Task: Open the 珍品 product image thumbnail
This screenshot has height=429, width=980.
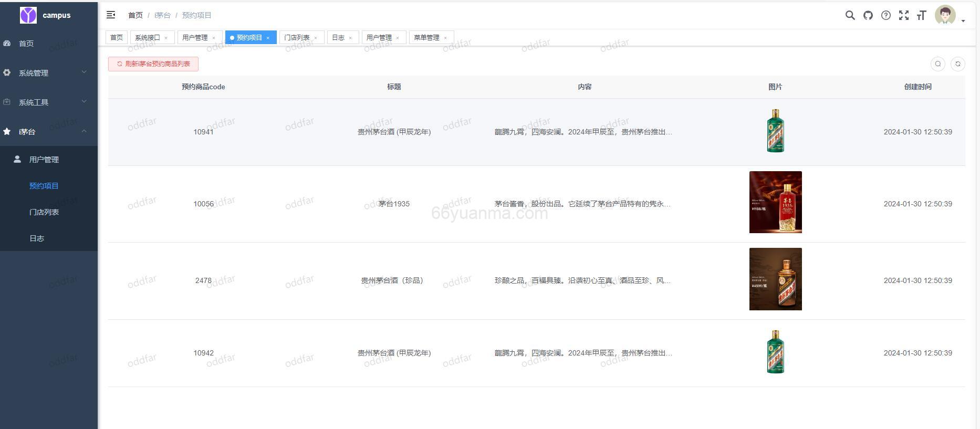Action: pos(776,279)
